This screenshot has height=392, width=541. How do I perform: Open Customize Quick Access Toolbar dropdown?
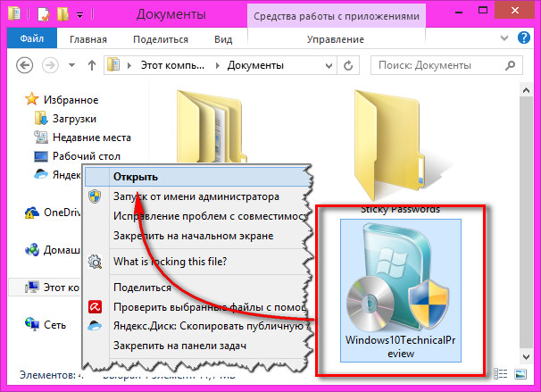tap(79, 15)
